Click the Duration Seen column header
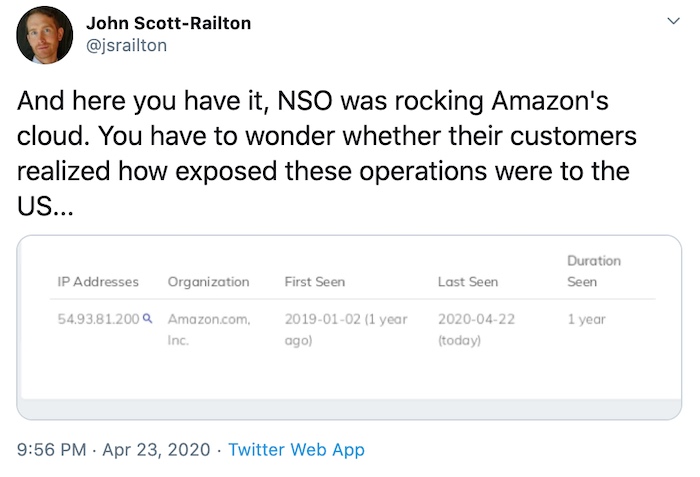This screenshot has width=700, height=477. pos(594,271)
